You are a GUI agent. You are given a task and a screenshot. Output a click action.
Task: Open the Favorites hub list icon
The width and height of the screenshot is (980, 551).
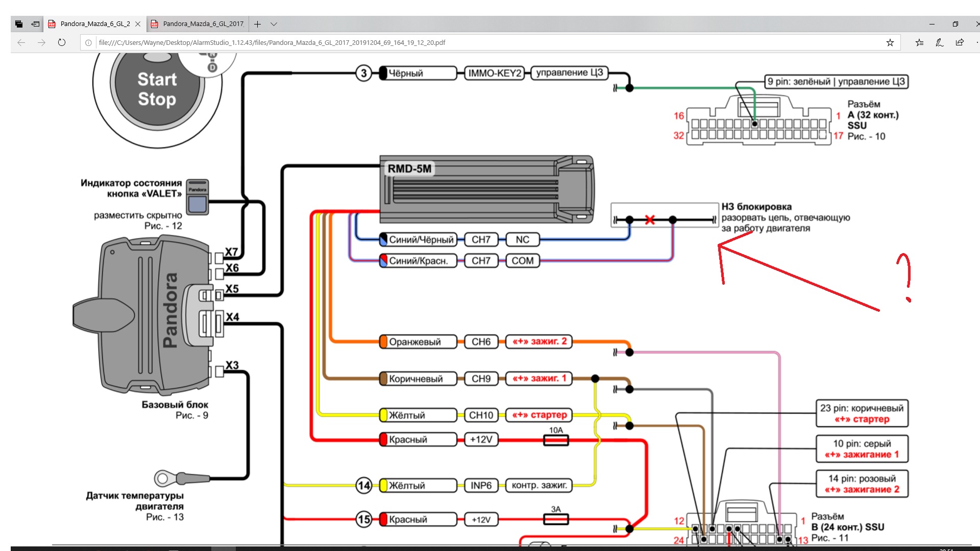pos(919,42)
